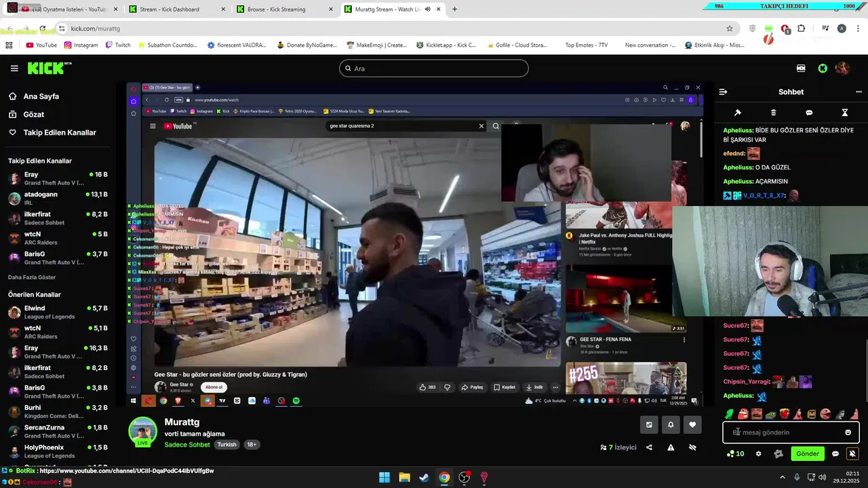Open File Explorer from taskbar

pyautogui.click(x=404, y=477)
